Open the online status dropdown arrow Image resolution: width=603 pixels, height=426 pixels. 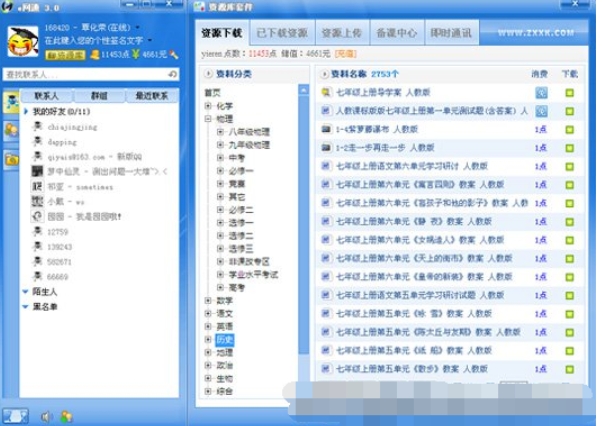(x=138, y=27)
